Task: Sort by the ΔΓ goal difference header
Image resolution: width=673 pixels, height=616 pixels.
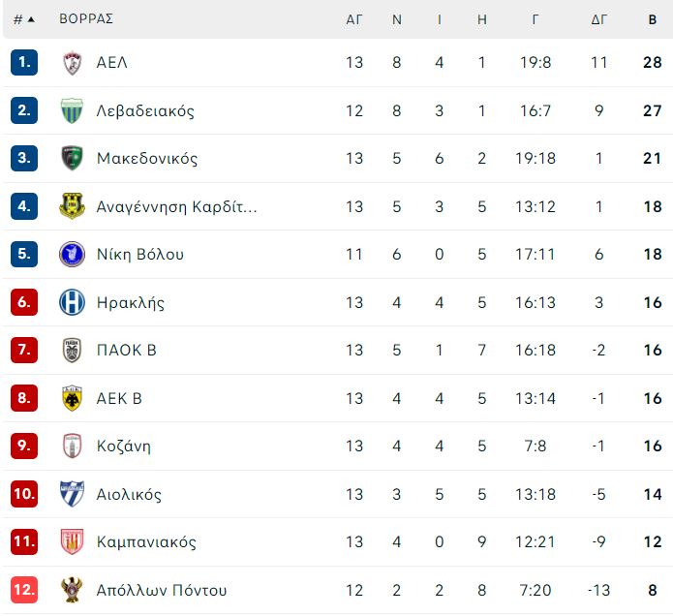Action: pos(599,19)
